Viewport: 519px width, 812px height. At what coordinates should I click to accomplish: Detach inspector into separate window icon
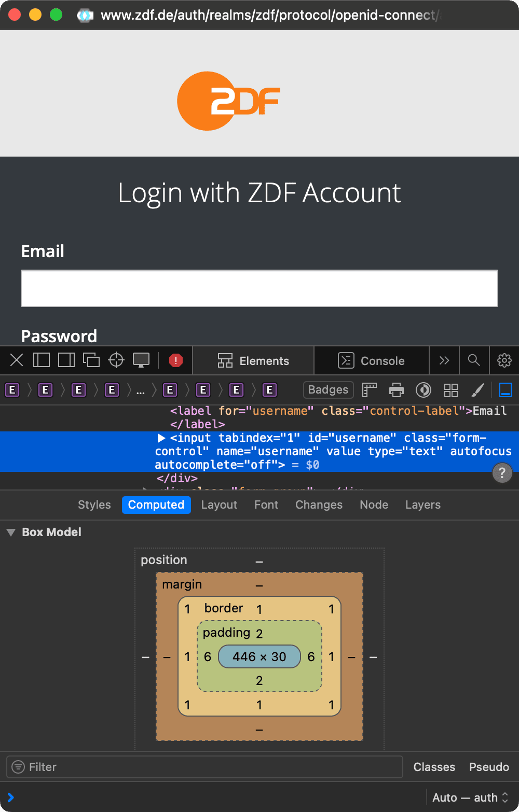[91, 360]
